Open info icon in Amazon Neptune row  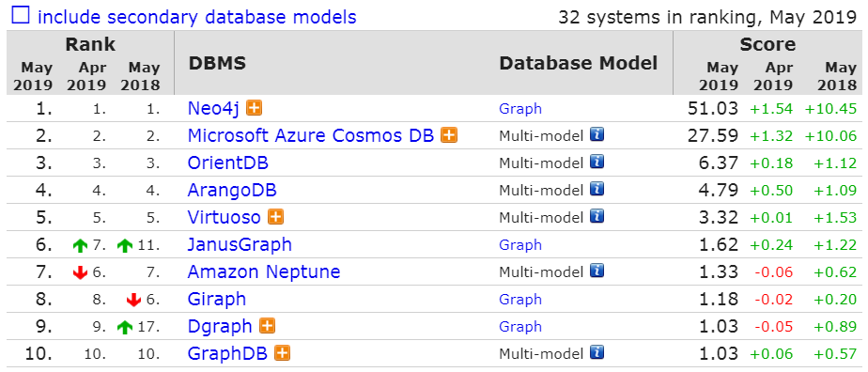click(597, 271)
